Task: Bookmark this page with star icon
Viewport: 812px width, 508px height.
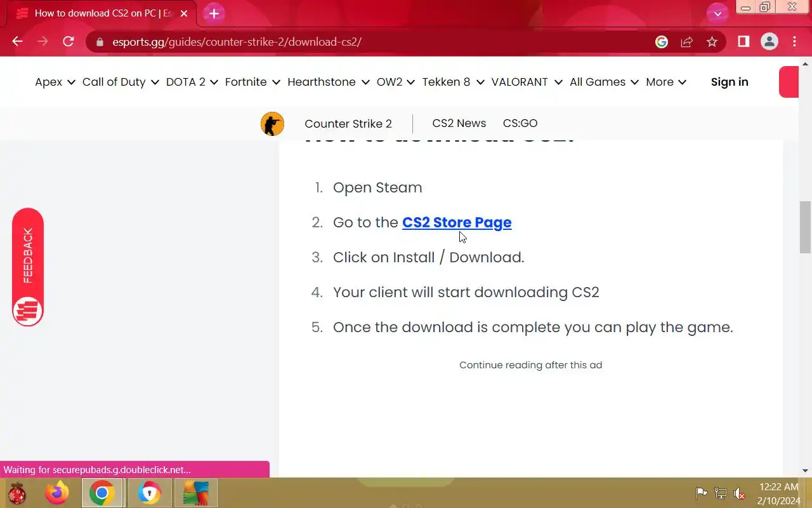Action: pos(712,42)
